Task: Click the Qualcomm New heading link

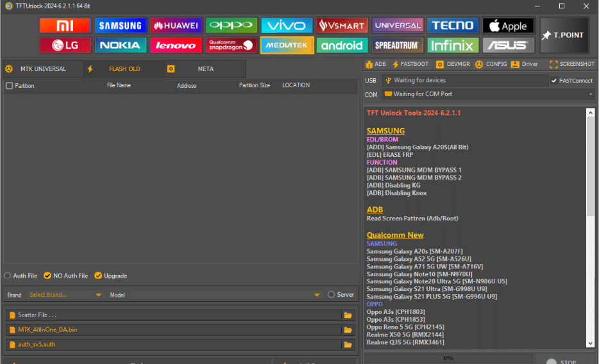Action: (395, 235)
